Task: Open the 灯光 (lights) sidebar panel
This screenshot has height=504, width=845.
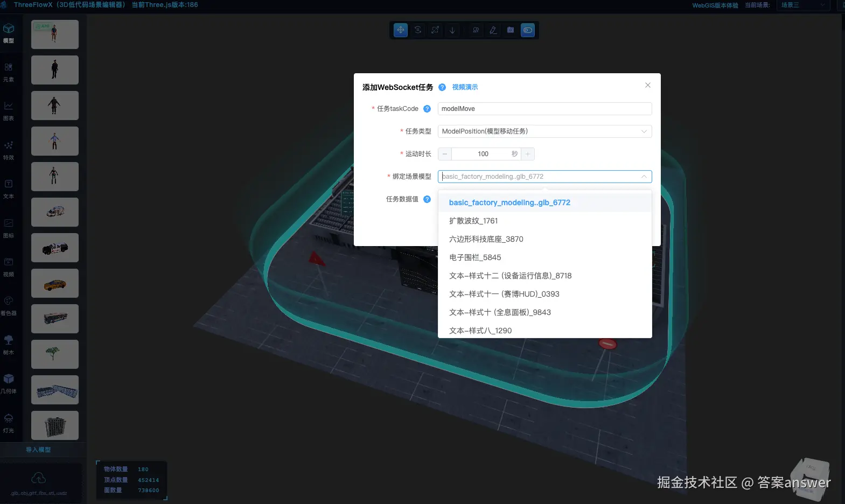Action: pyautogui.click(x=9, y=423)
